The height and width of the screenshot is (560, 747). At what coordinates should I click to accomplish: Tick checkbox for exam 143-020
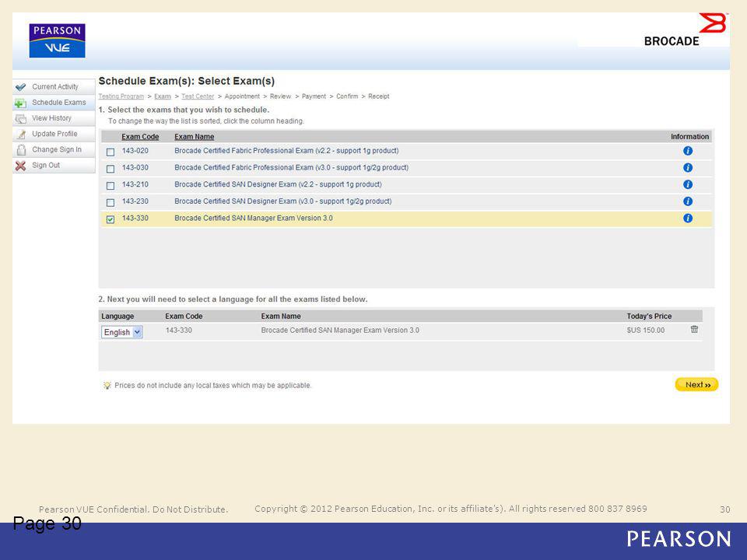(110, 152)
